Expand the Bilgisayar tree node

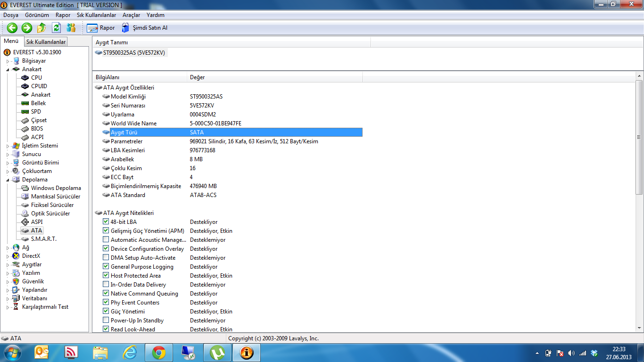(x=8, y=61)
